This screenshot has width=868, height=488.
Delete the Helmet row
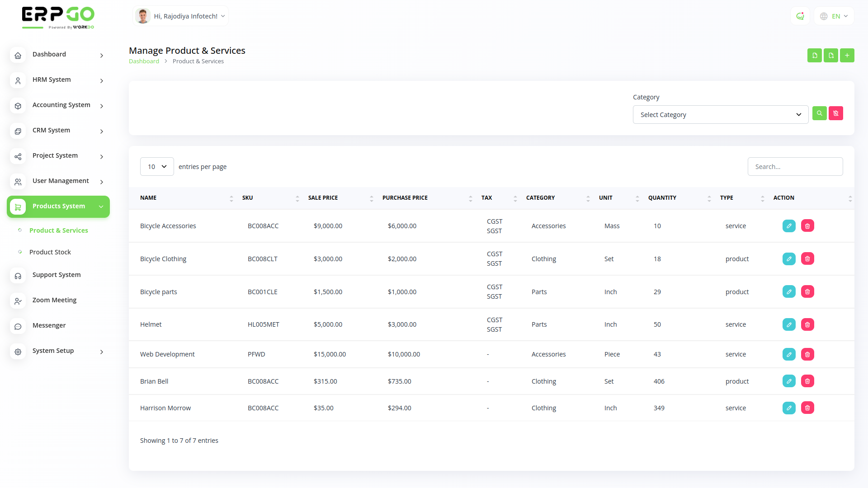(x=807, y=324)
